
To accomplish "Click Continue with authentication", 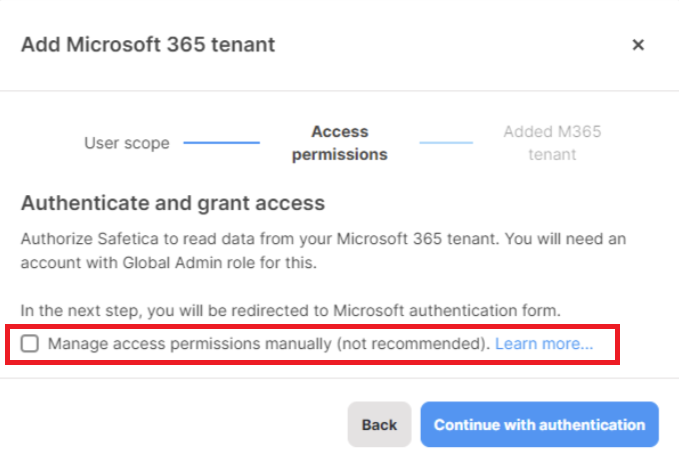I will point(540,424).
